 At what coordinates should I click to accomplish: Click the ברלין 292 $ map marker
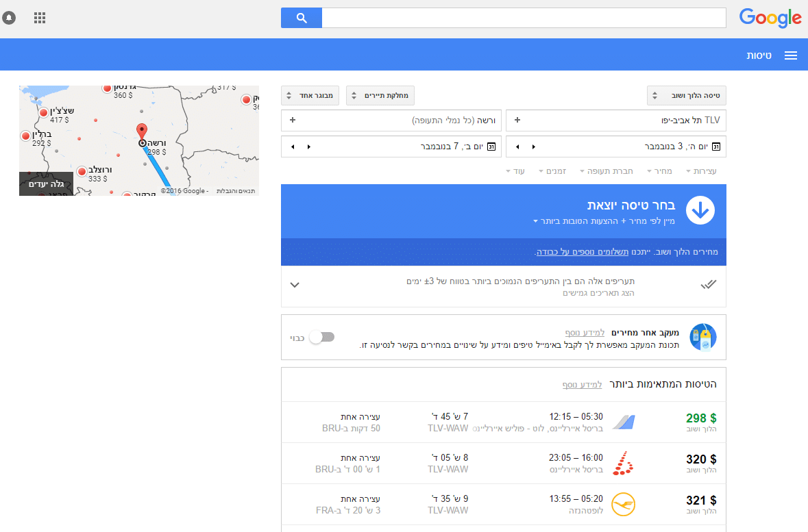(x=25, y=136)
